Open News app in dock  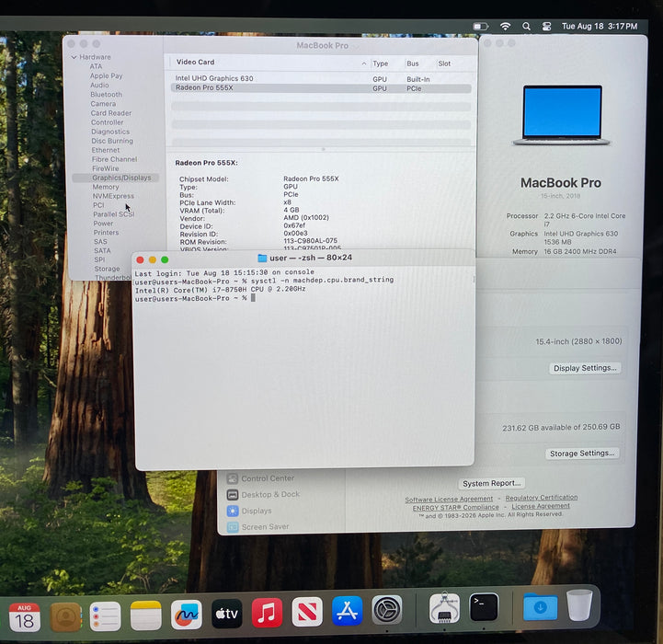pos(307,612)
